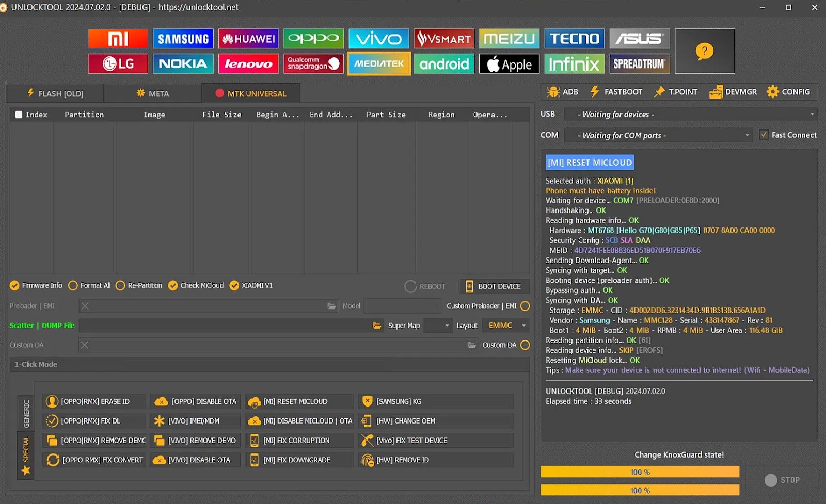Open the OPPO brand section
The width and height of the screenshot is (826, 504).
pos(313,39)
